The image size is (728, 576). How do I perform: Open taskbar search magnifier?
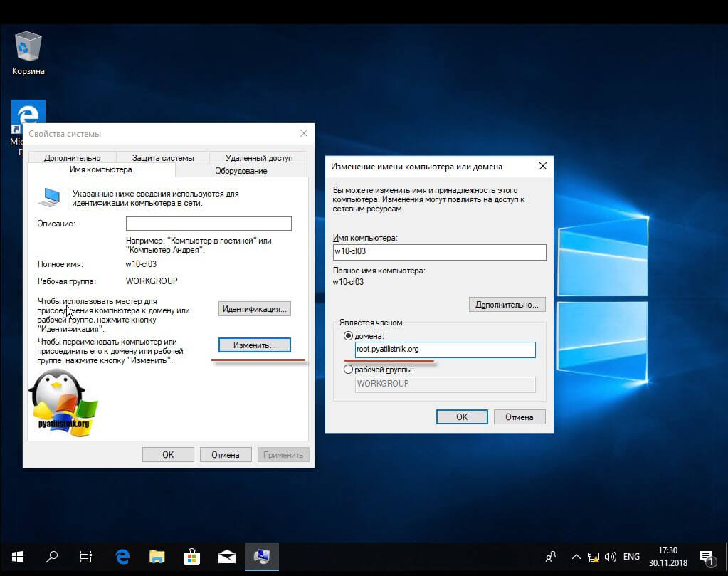click(51, 557)
